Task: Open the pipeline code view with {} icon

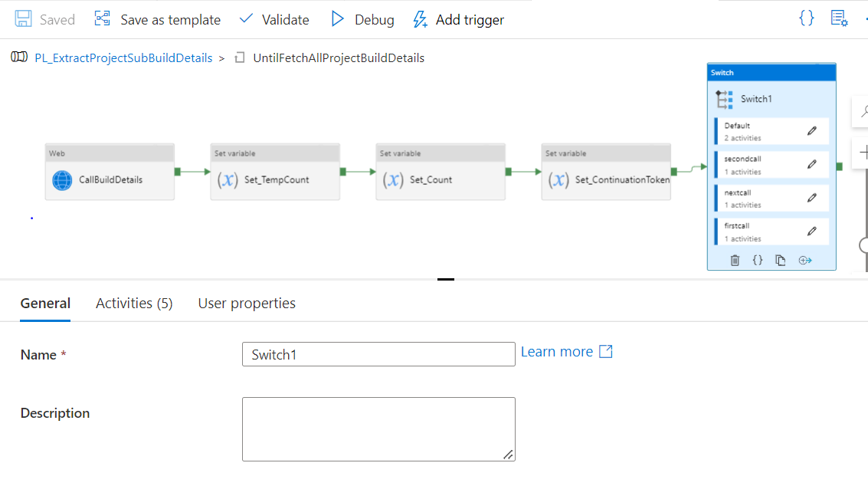Action: [x=806, y=18]
